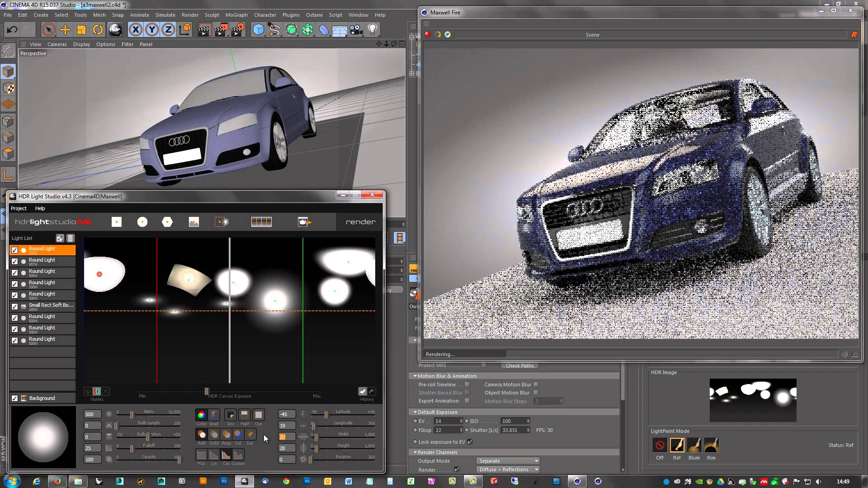
Task: Click the Plugins menu in Cinema 4D
Action: 291,15
